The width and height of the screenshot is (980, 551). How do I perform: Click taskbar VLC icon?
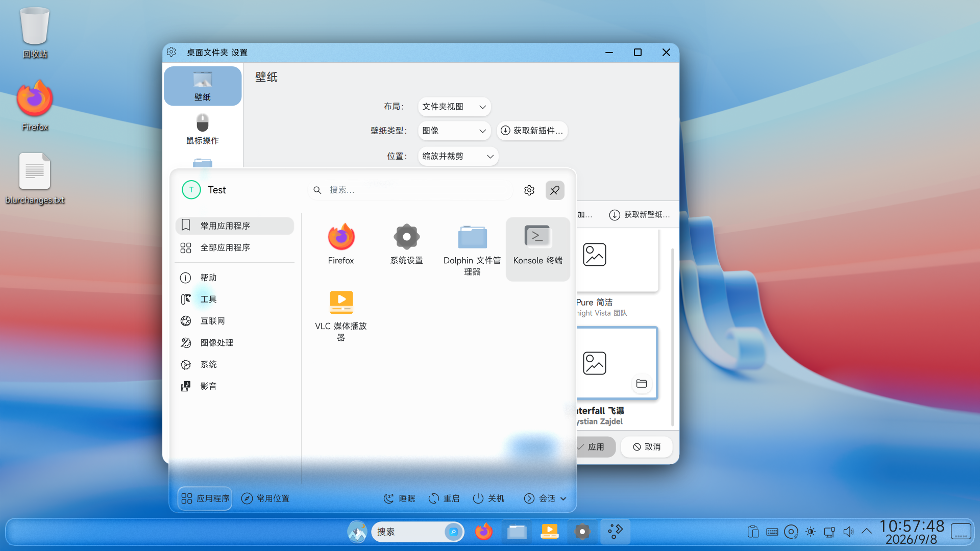[550, 532]
